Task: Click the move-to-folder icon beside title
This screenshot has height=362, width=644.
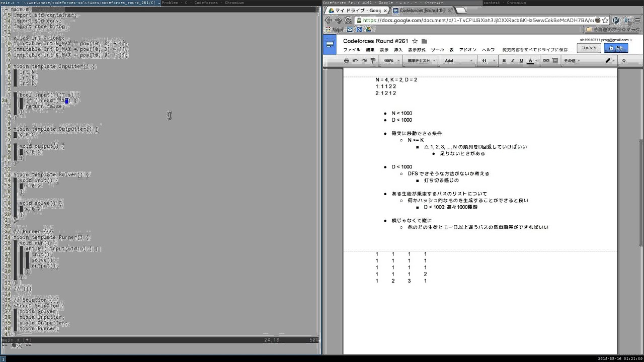Action: click(x=424, y=41)
